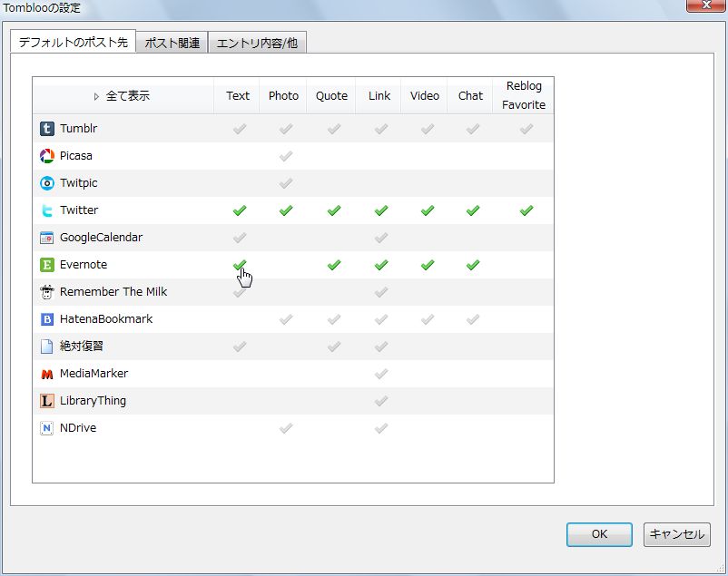The image size is (728, 576).
Task: Click the Twitpic camera icon
Action: coord(47,183)
